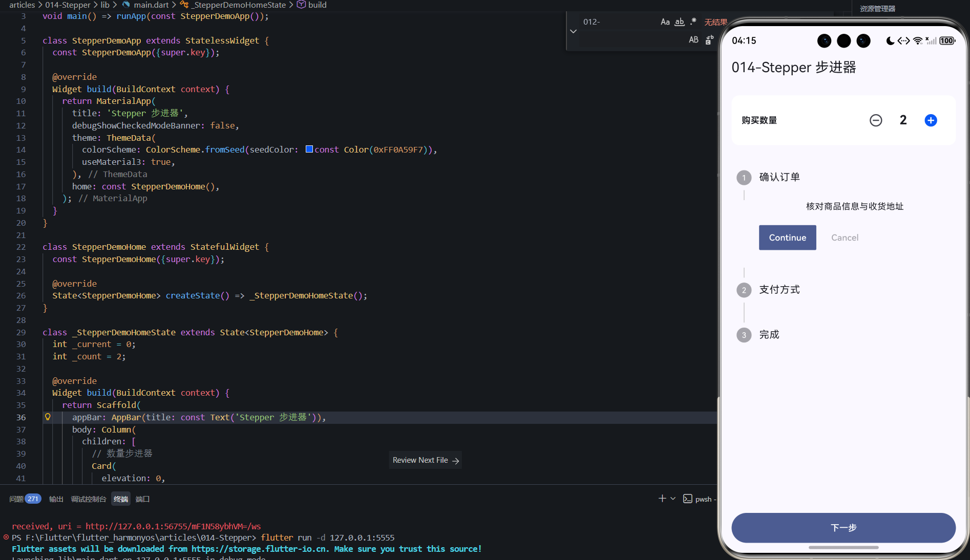Screen dimensions: 970x560
Task: Click 确认订单 step title
Action: tap(779, 177)
